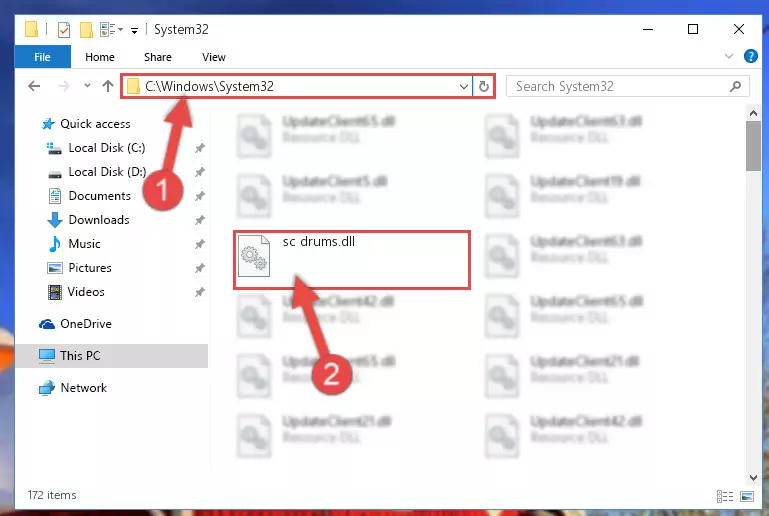Click the pin icon beside Pictures
This screenshot has width=769, height=516.
pos(199,268)
